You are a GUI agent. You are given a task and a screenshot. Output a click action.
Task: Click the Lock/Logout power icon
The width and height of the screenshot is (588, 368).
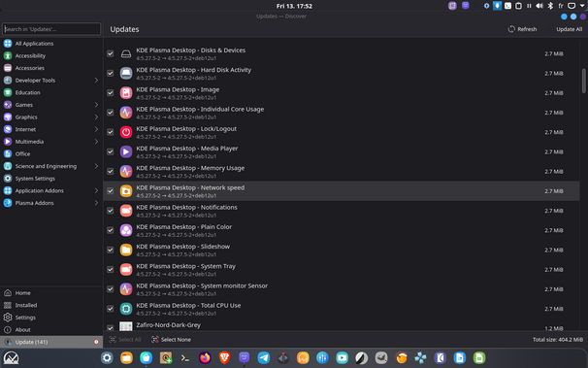tap(126, 132)
